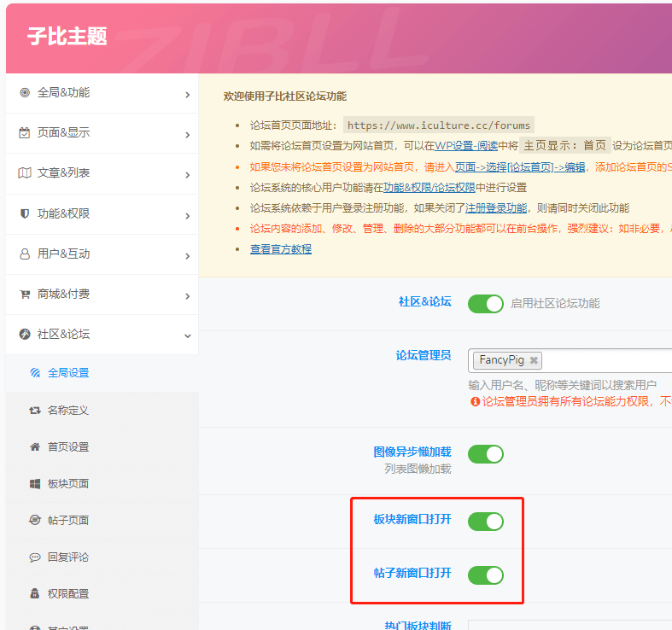672x630 pixels.
Task: Select 首页设置 submenu item
Action: pyautogui.click(x=67, y=447)
